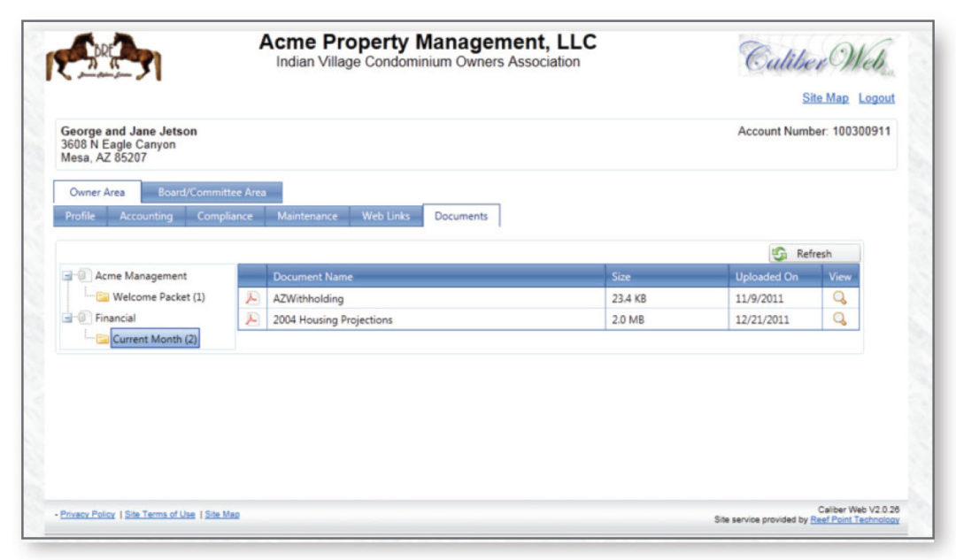Open the PDF icon for AZWithholding
Image resolution: width=956 pixels, height=560 pixels.
coord(251,299)
